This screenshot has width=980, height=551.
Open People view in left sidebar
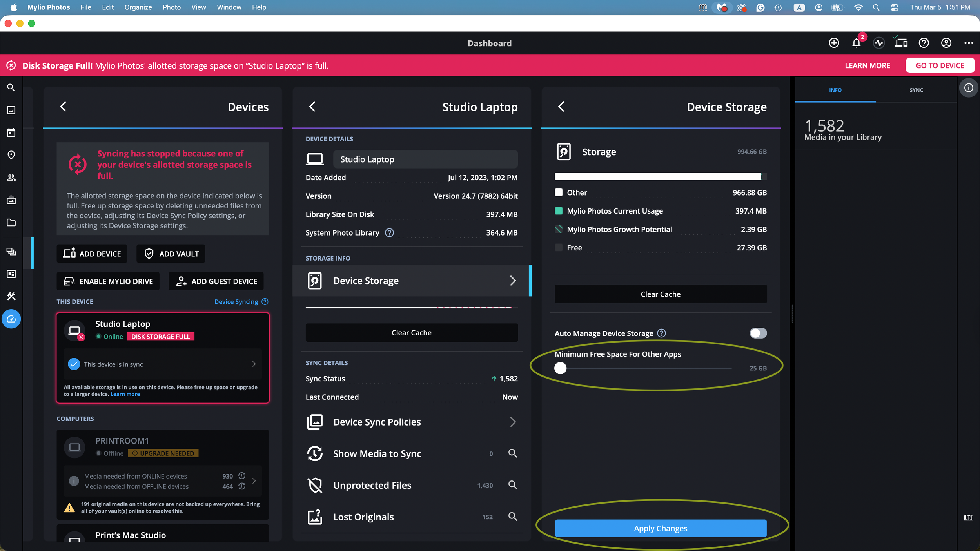point(11,178)
